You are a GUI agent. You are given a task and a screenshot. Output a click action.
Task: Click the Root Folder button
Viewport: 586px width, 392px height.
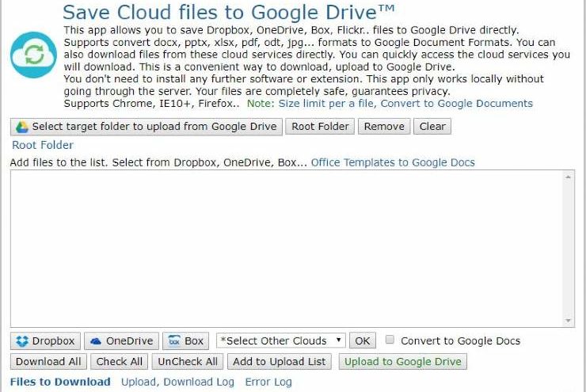[x=320, y=127]
